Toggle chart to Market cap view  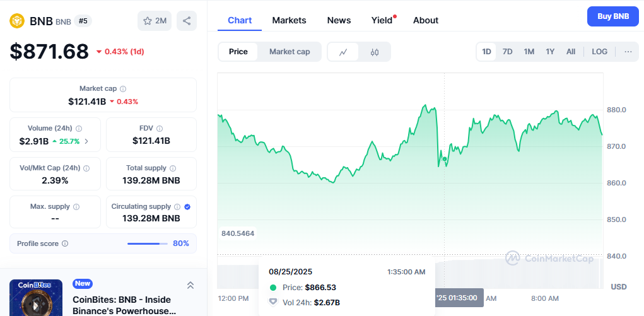point(290,52)
